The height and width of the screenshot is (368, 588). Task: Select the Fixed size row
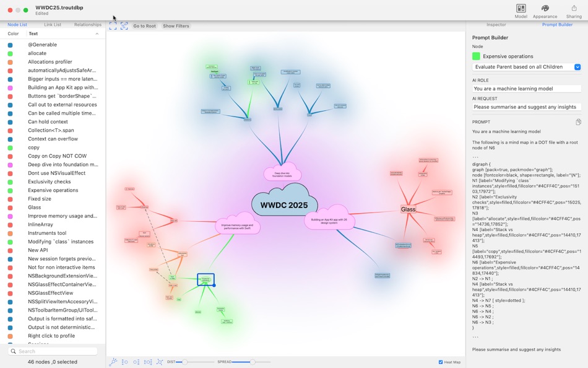53,199
